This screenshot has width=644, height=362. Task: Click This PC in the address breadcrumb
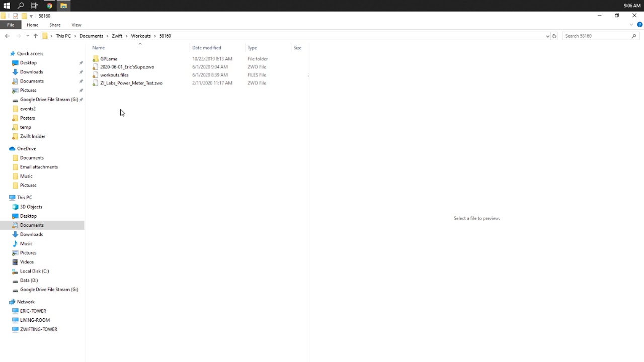(63, 36)
